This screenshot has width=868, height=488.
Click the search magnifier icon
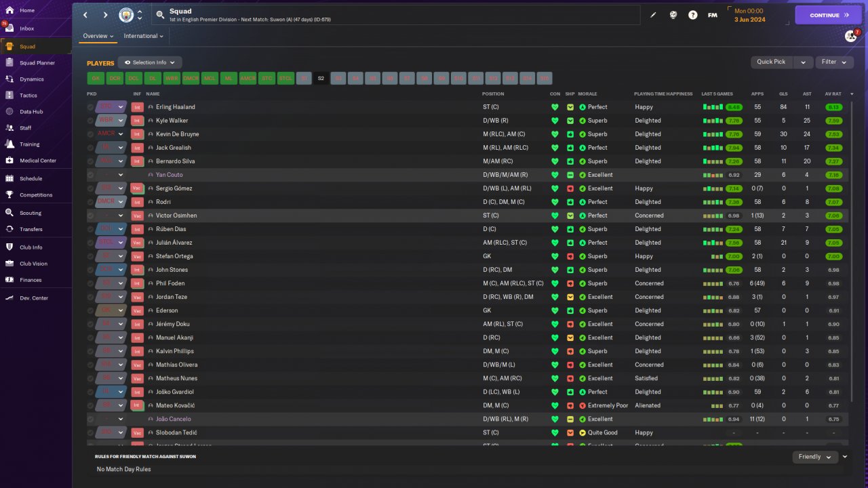[160, 14]
